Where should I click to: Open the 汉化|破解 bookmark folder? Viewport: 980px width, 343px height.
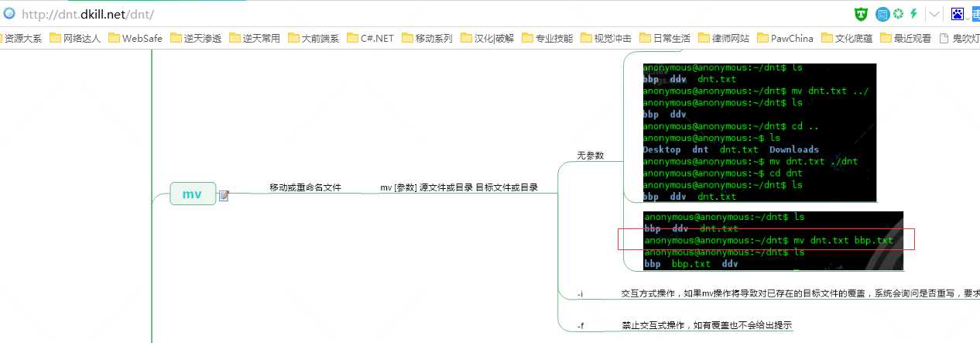coord(487,38)
